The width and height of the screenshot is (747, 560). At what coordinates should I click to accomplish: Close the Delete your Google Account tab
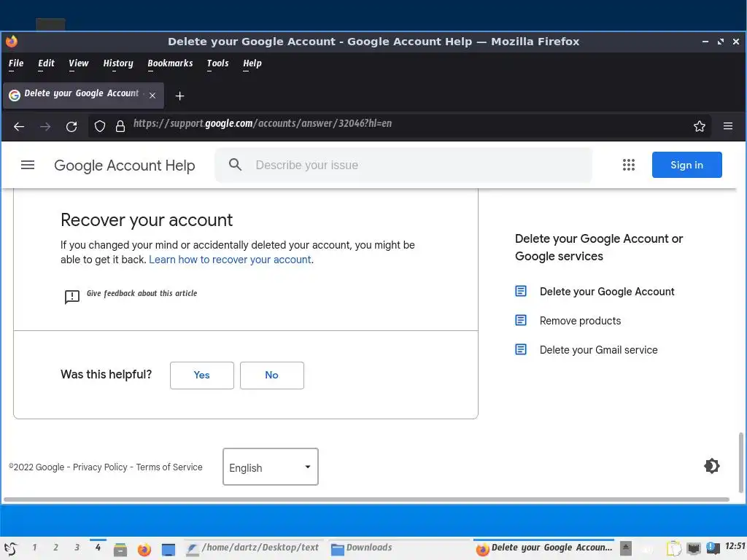point(152,96)
